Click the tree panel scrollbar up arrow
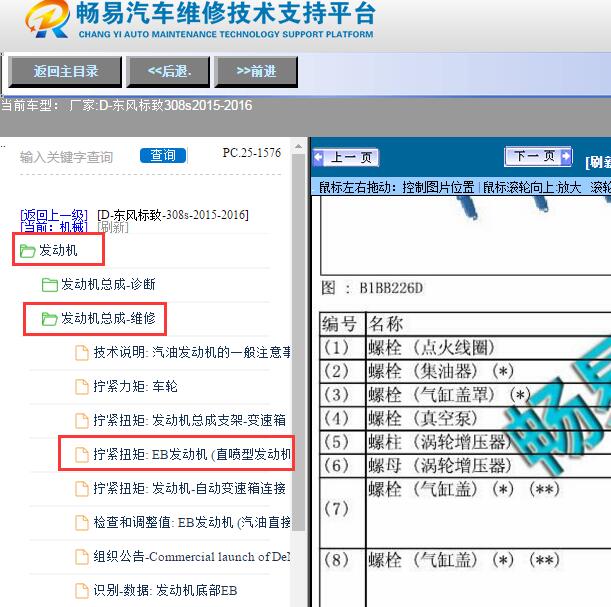 click(298, 147)
